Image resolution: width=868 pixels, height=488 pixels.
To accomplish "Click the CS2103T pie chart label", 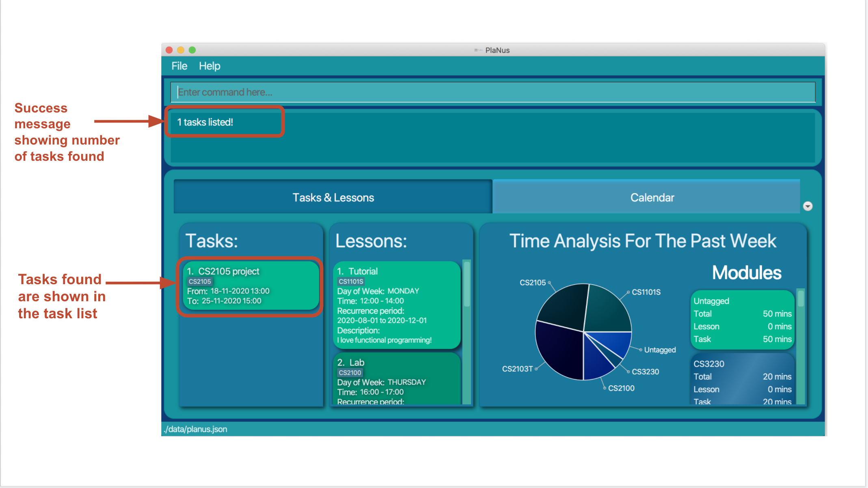I will tap(517, 369).
